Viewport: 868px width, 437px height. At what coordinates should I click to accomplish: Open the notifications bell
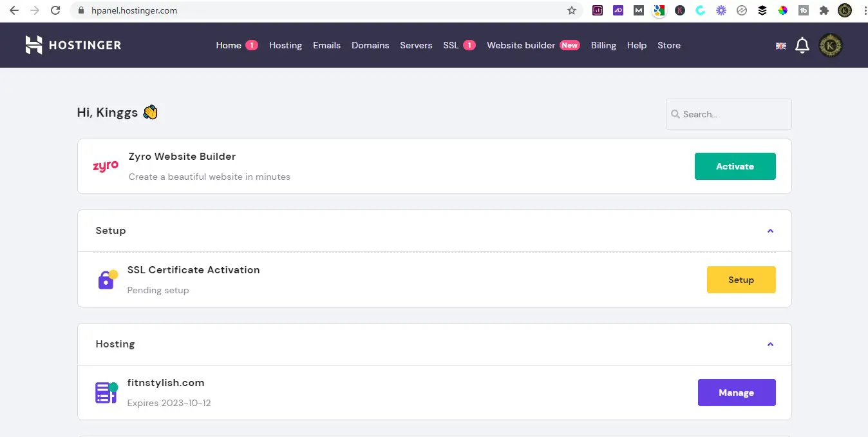(x=802, y=45)
